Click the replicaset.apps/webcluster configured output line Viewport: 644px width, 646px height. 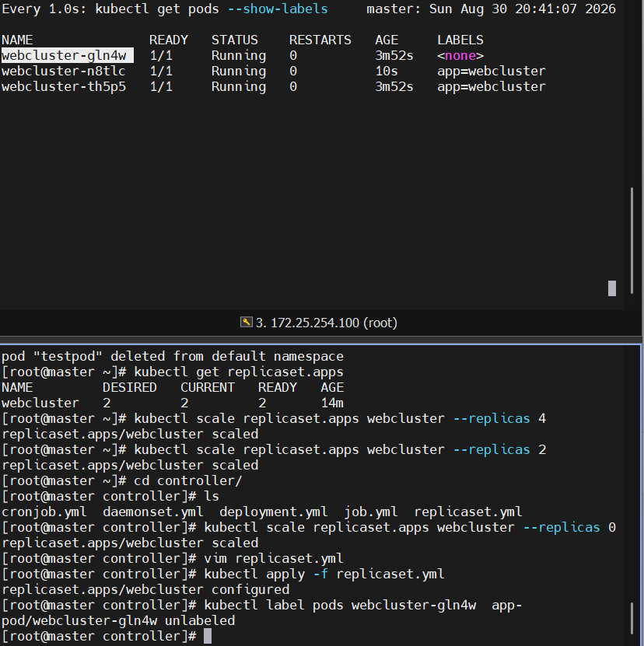[x=145, y=589]
